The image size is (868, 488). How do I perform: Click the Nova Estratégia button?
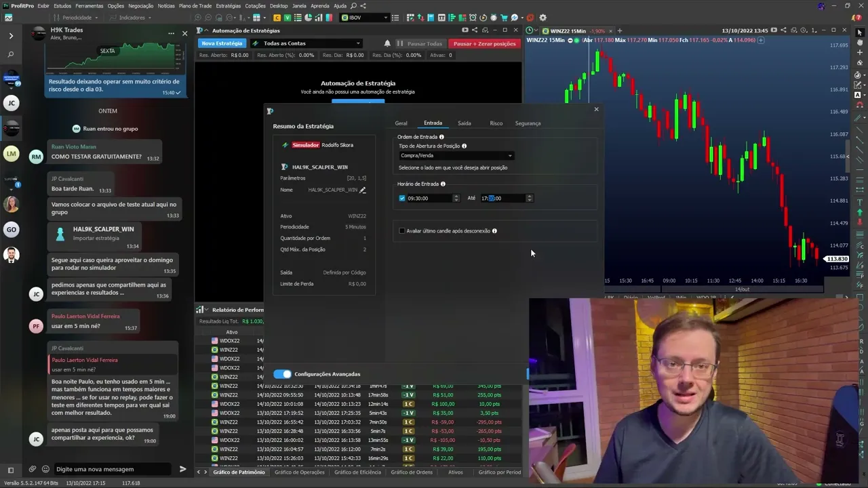(x=222, y=43)
